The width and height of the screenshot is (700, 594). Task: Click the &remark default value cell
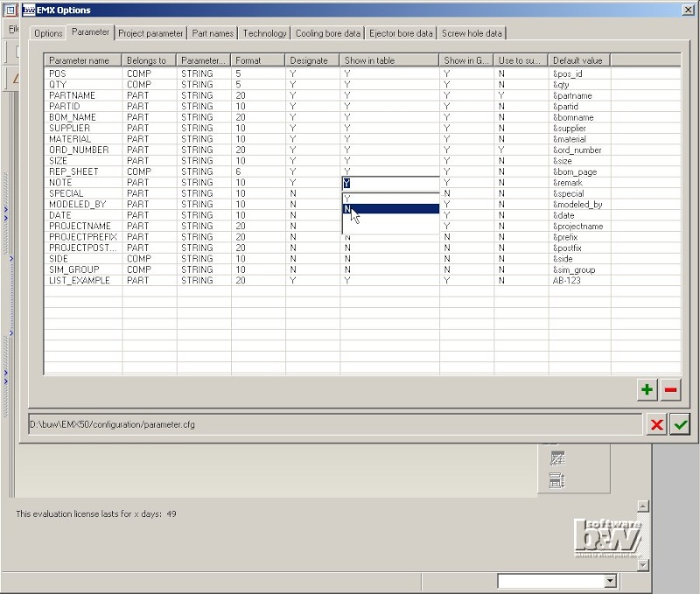point(579,183)
